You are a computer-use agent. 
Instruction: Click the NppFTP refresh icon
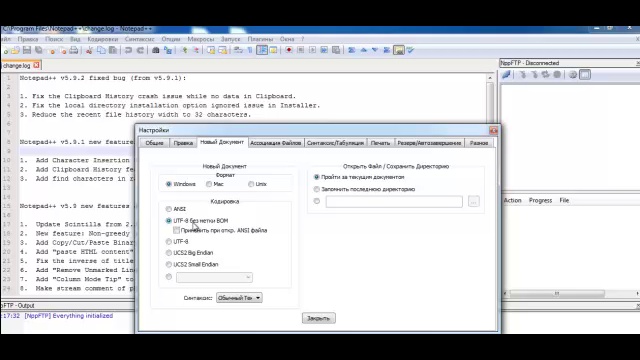coord(545,75)
